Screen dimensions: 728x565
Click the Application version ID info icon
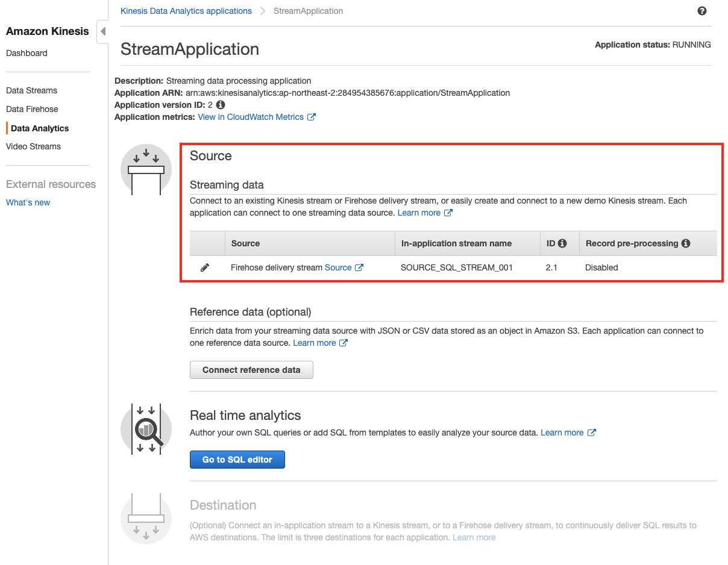tap(219, 105)
